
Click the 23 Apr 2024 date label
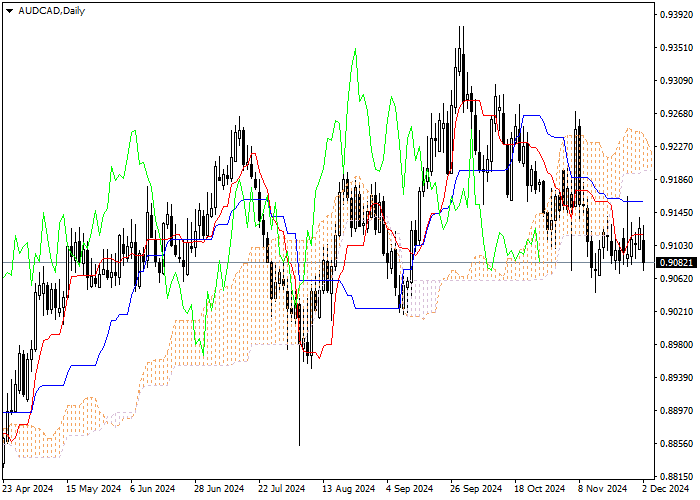(x=28, y=489)
